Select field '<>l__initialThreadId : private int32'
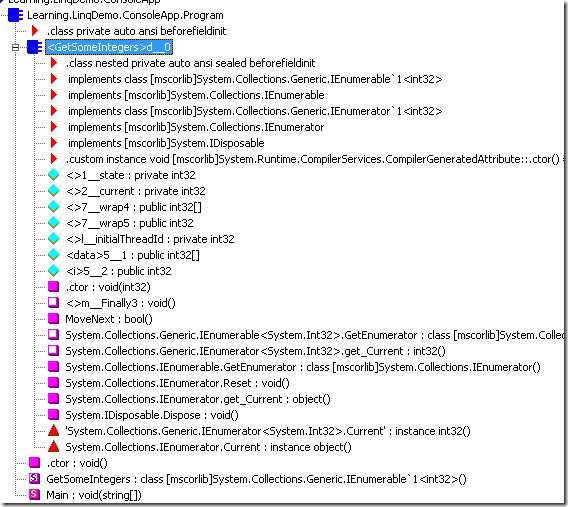This screenshot has height=507, width=568. coord(150,239)
